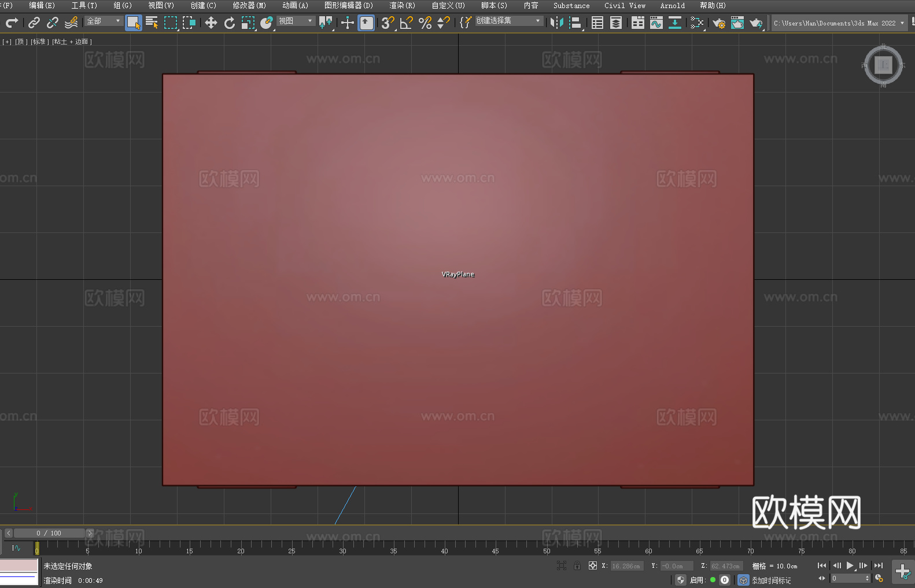The height and width of the screenshot is (588, 915).
Task: Open the Layer Explorer
Action: pos(616,23)
